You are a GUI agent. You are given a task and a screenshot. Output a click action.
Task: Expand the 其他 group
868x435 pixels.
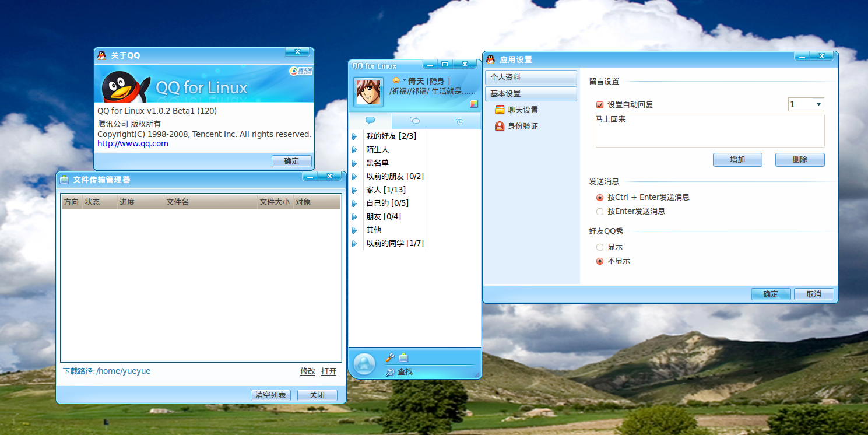tap(354, 230)
